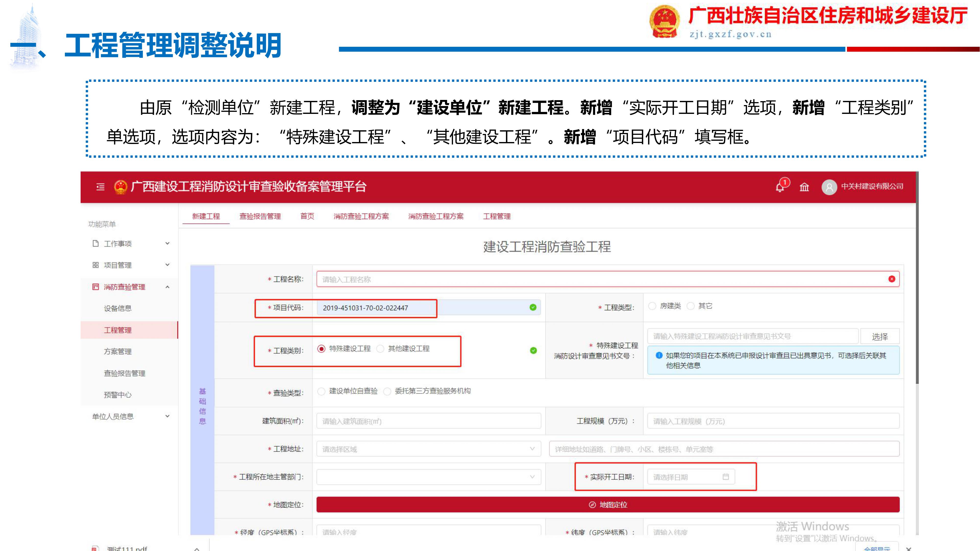Click the 项目管理 grid icon in sidebar
The image size is (980, 551).
96,265
